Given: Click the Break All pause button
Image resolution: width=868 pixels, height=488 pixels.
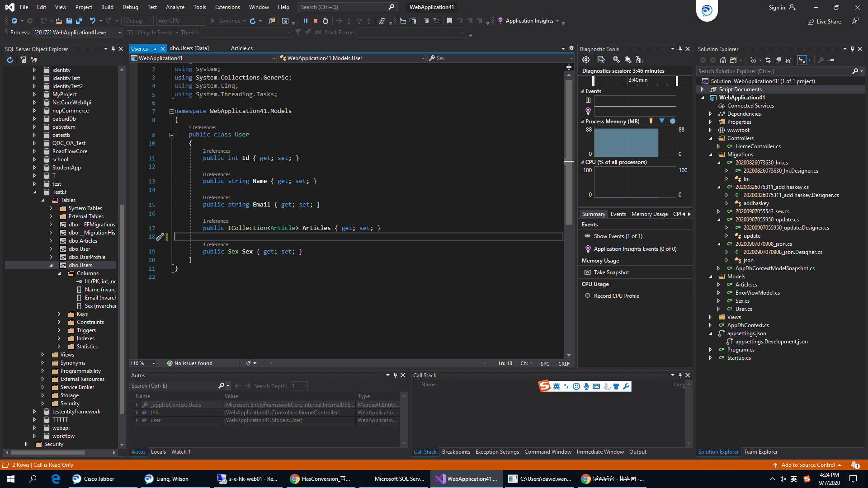Looking at the screenshot, I should 306,21.
